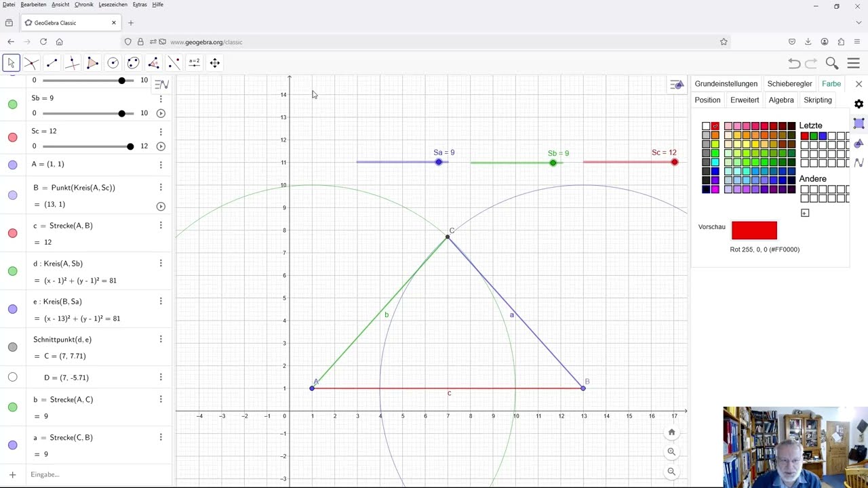Image resolution: width=868 pixels, height=488 pixels.
Task: Play animation for slider Sb
Action: click(161, 113)
